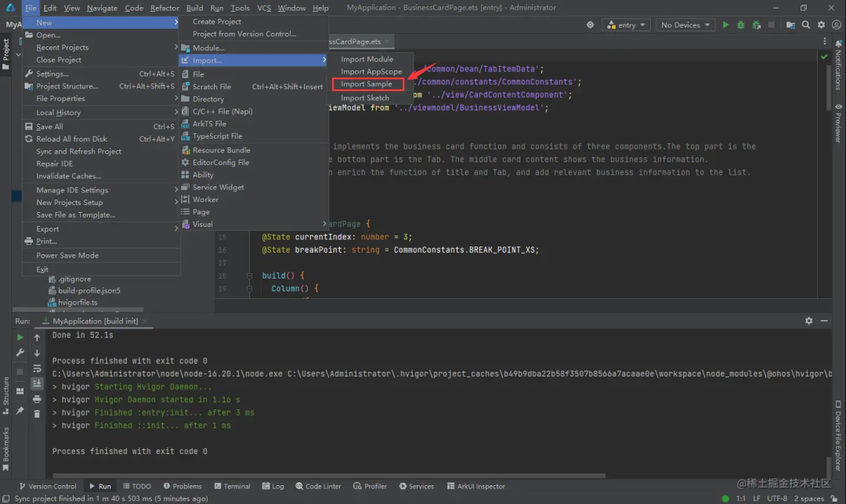Click the trash clear-all icon in Run panel
This screenshot has width=846, height=504.
(37, 414)
